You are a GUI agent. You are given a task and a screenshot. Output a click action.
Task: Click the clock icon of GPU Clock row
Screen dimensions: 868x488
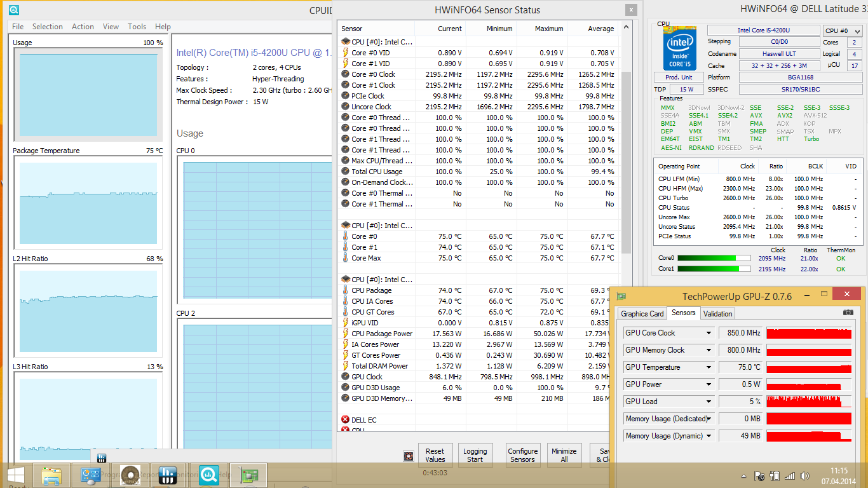pyautogui.click(x=345, y=377)
